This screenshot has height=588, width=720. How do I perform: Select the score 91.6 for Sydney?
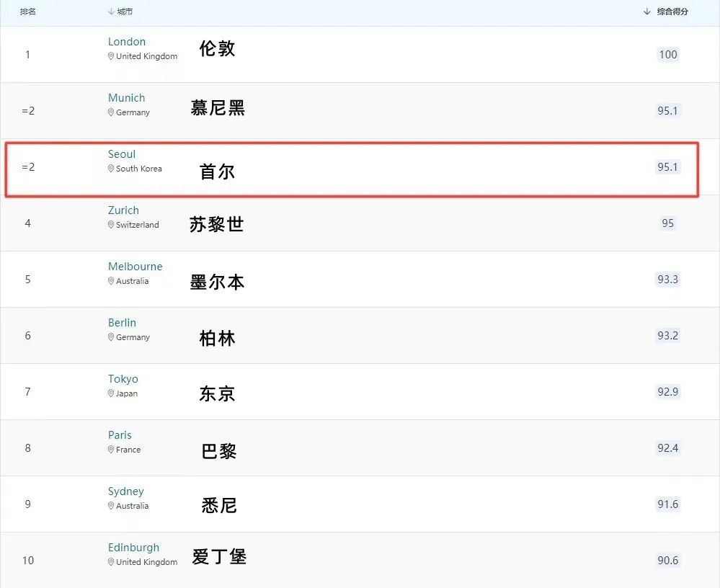tap(667, 504)
